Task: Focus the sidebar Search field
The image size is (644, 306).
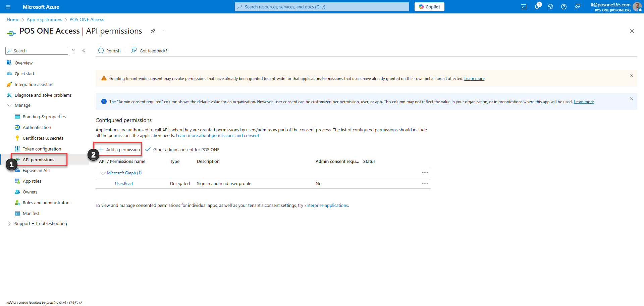Action: [x=37, y=51]
